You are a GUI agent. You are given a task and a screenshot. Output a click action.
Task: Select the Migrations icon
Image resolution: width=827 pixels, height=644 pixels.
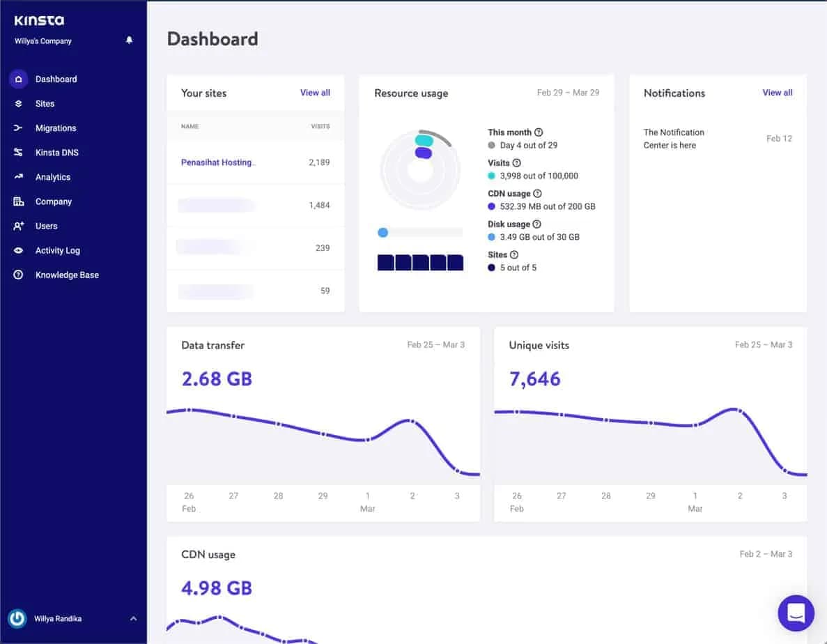click(x=19, y=128)
